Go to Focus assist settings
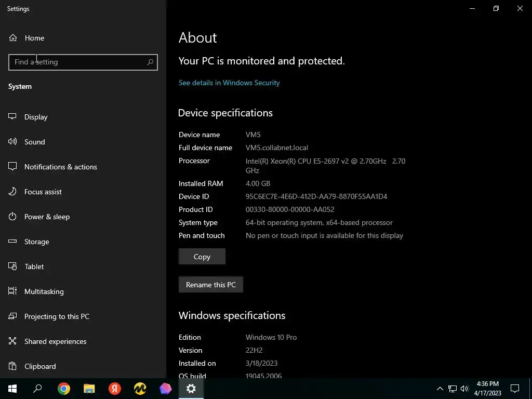The image size is (532, 399). (83, 192)
